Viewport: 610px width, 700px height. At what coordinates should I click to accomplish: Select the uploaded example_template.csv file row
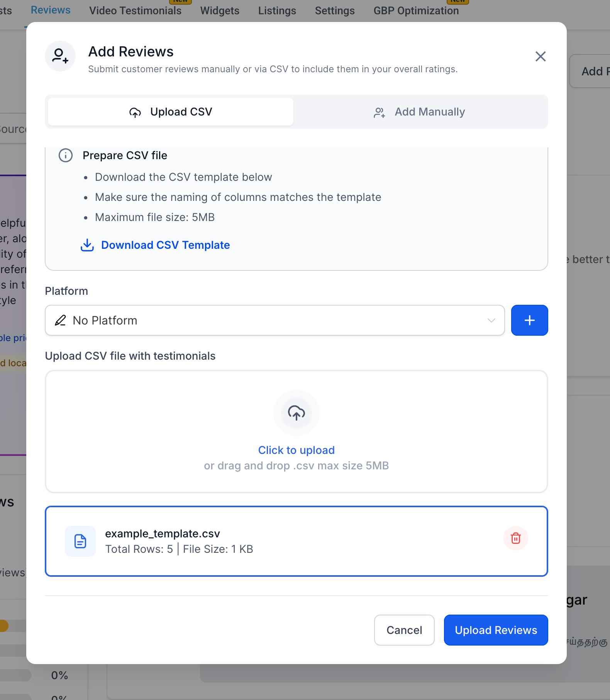(x=270, y=541)
